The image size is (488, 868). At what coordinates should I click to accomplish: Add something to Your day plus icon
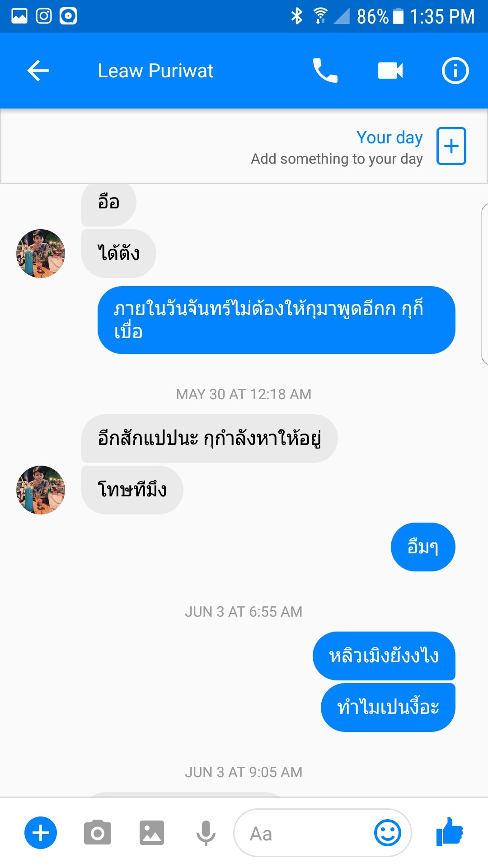(x=451, y=146)
